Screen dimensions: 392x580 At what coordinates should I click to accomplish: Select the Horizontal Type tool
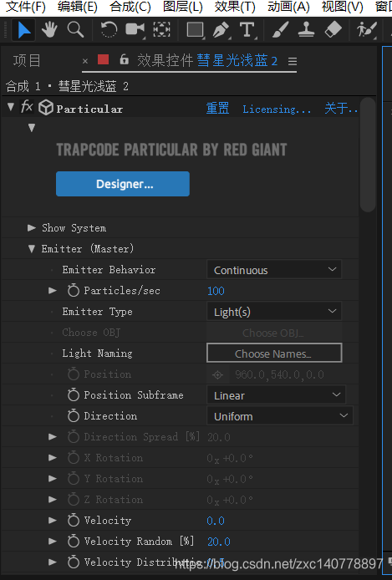247,30
